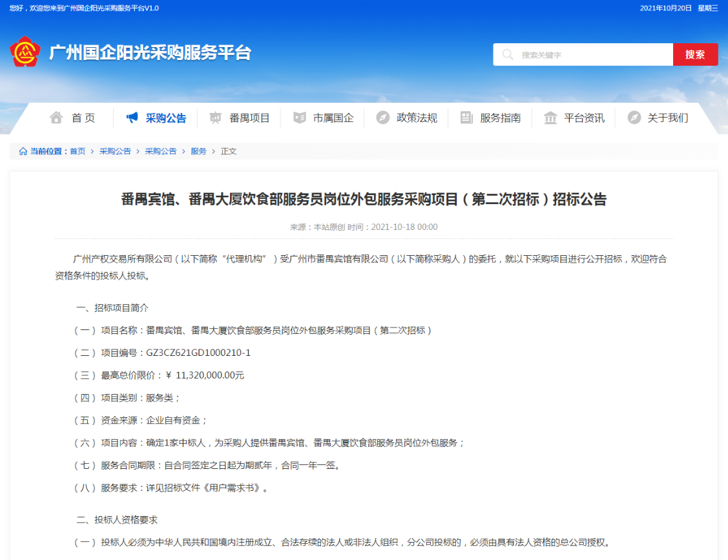Click the 首页 breadcrumb link
728x560 pixels.
click(78, 151)
